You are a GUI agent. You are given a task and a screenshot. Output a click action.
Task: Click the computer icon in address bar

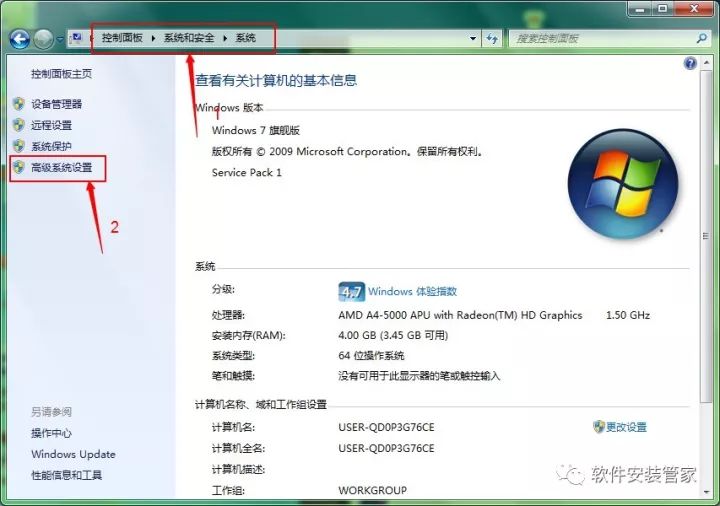[x=77, y=38]
